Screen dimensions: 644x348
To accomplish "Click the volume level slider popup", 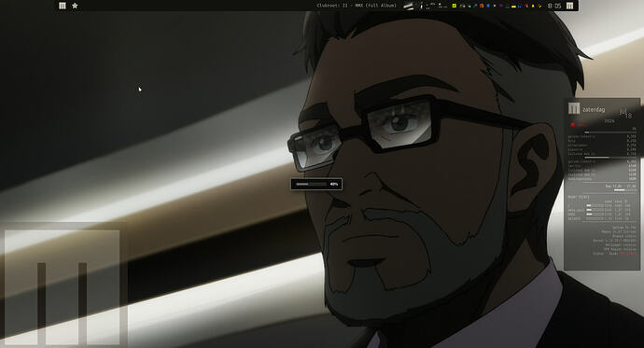I will coord(316,184).
